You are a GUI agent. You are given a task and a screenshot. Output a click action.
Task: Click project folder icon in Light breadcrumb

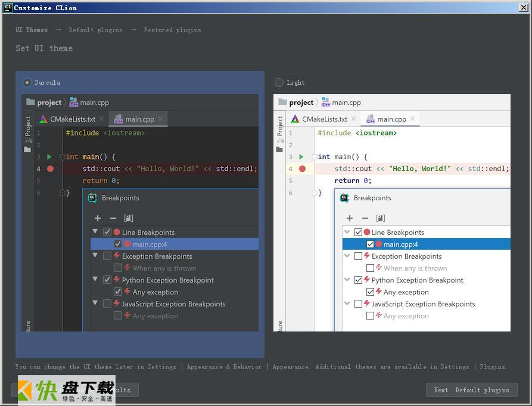click(282, 102)
